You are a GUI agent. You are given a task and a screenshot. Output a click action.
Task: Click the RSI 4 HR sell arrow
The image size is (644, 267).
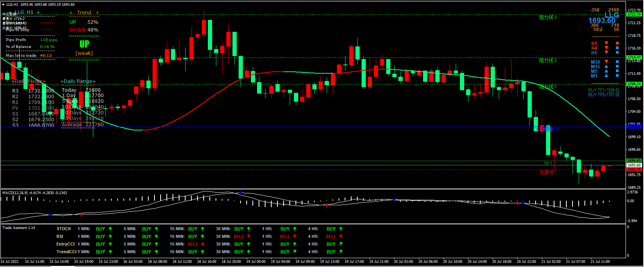pyautogui.click(x=341, y=236)
